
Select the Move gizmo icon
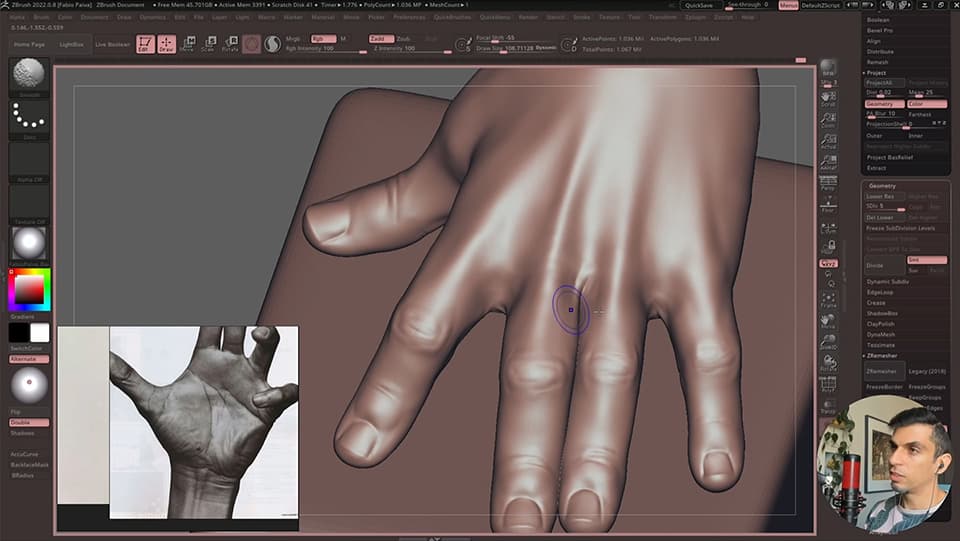click(x=187, y=44)
